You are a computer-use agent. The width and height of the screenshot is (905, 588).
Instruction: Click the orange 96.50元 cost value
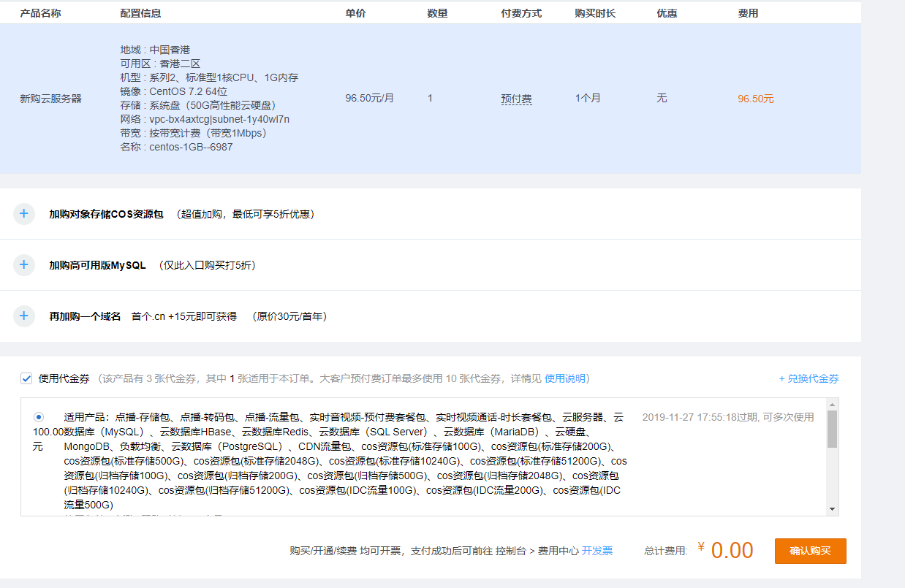(x=755, y=99)
